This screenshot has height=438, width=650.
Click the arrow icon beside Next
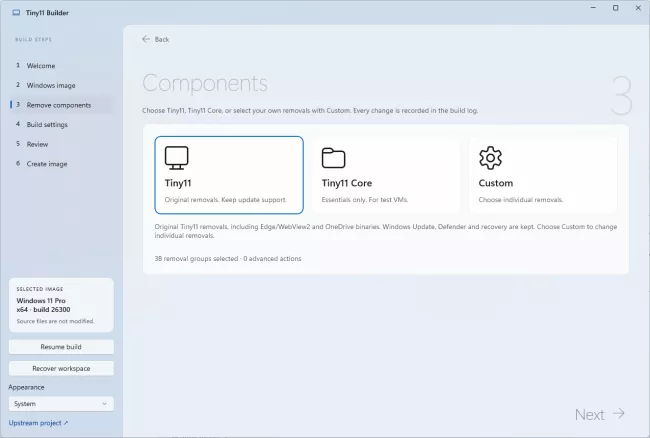[x=619, y=413]
